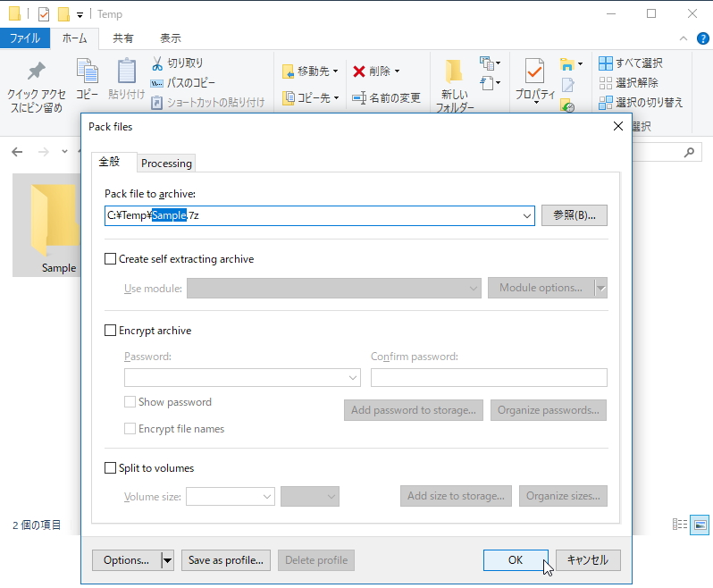Click the Easy access icon in the ribbon
Screen dimensions: 713x588
click(x=491, y=83)
